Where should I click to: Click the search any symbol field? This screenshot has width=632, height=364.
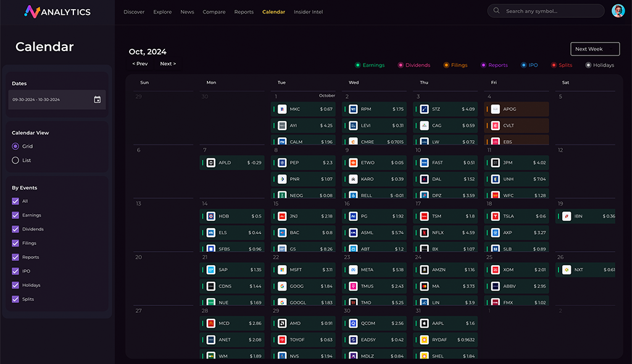pos(546,11)
